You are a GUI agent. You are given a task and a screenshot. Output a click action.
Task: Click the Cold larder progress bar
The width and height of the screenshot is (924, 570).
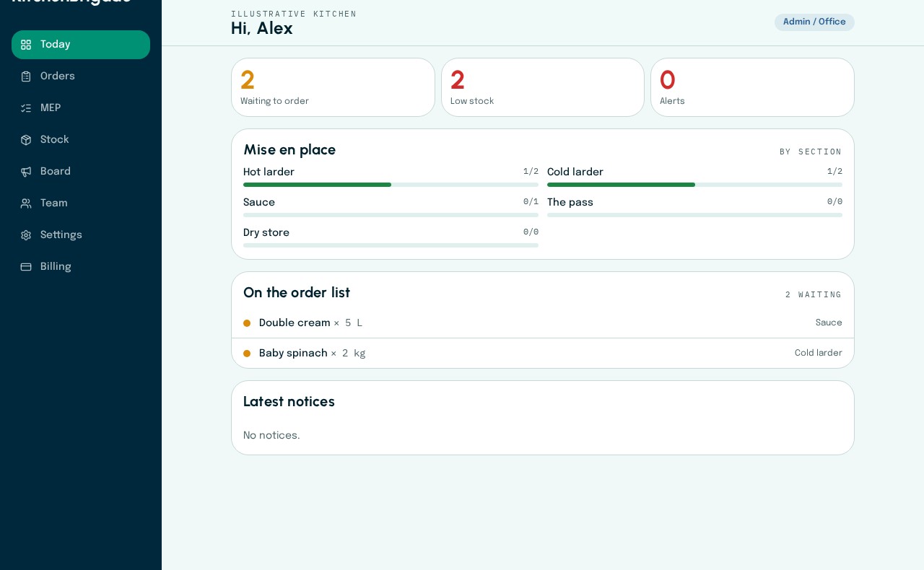click(694, 185)
